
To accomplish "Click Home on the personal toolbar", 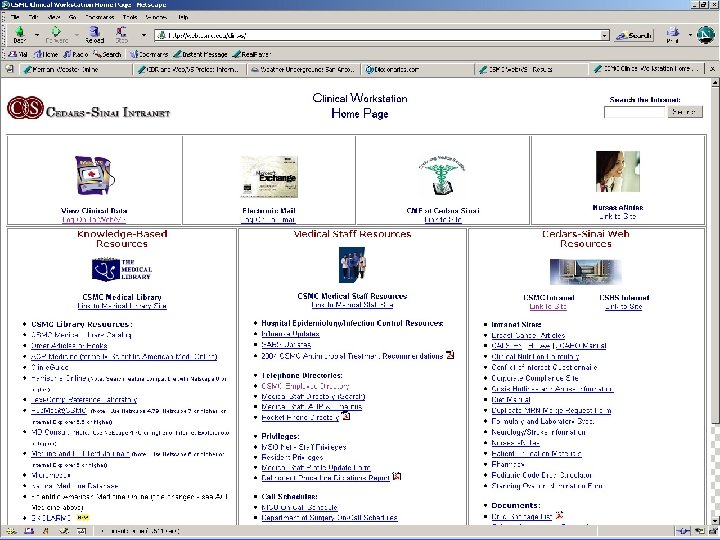I will click(46, 54).
